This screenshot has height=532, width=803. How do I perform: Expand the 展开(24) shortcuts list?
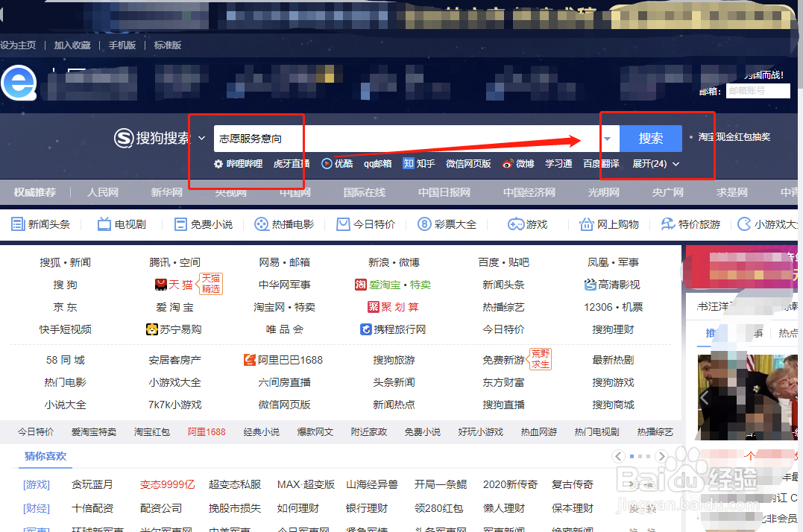tap(655, 164)
